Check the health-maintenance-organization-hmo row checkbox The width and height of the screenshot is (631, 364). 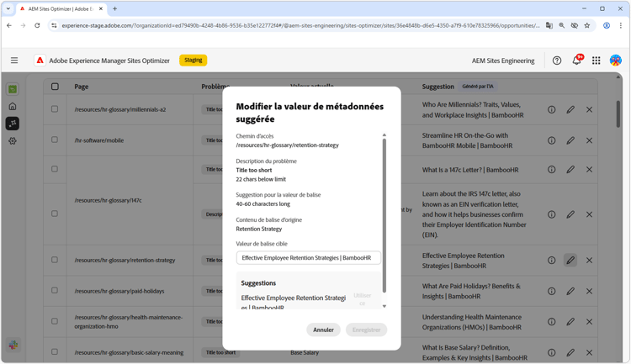(55, 321)
